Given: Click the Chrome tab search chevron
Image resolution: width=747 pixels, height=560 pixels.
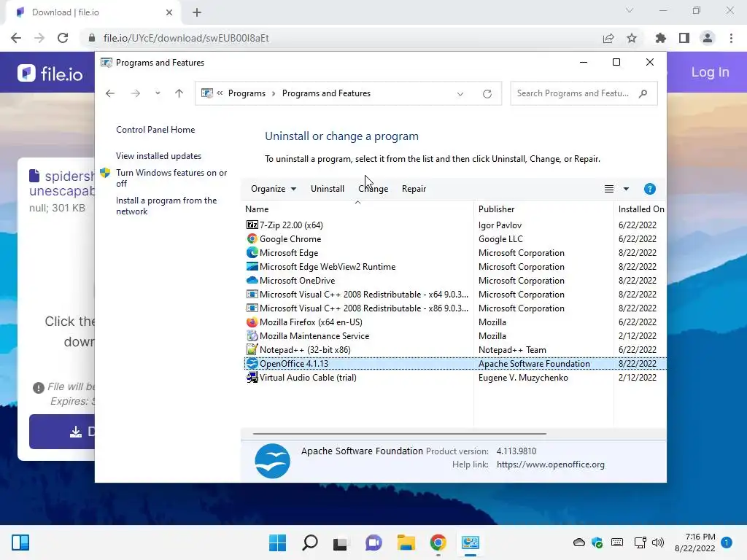Looking at the screenshot, I should click(x=630, y=10).
